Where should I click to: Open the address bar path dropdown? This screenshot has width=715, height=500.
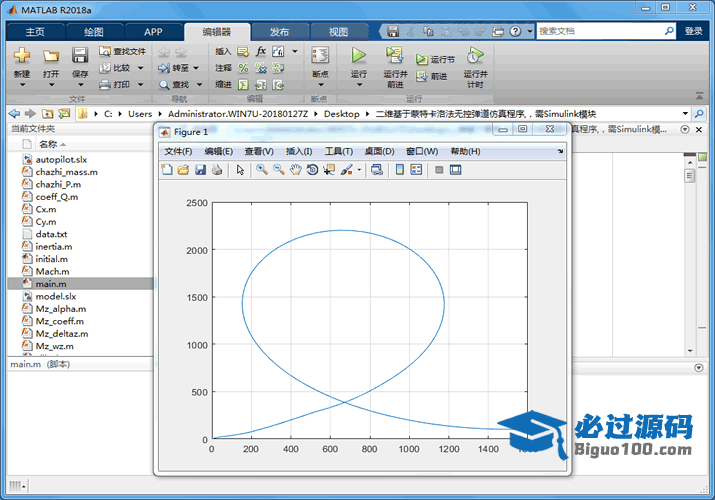685,113
